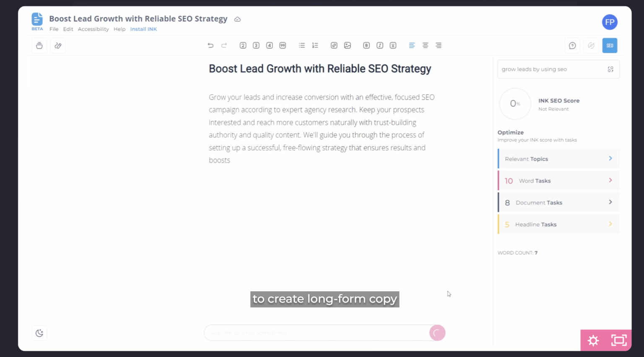
Task: Open the Headline Tasks list
Action: 558,224
